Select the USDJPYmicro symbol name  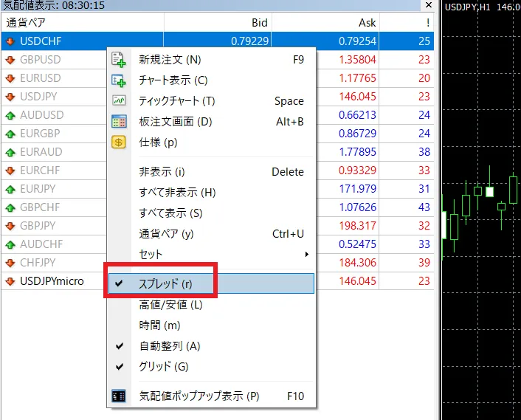point(52,281)
